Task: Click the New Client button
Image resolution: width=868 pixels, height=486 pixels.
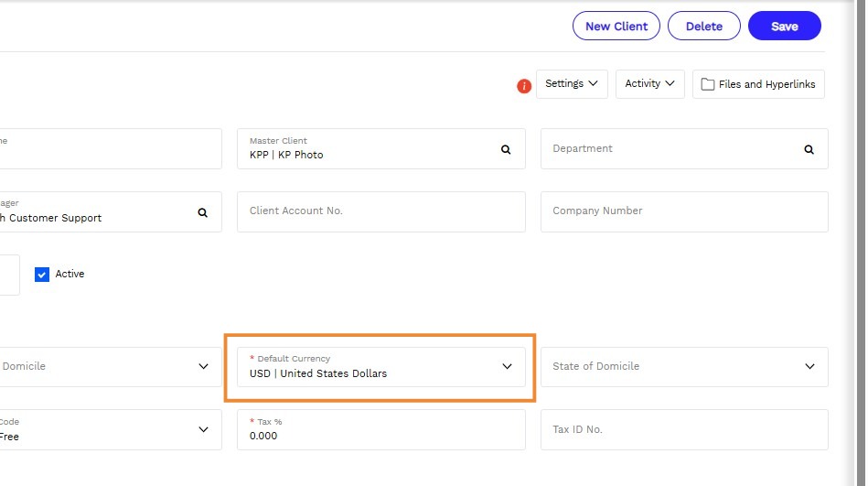Action: click(x=616, y=26)
